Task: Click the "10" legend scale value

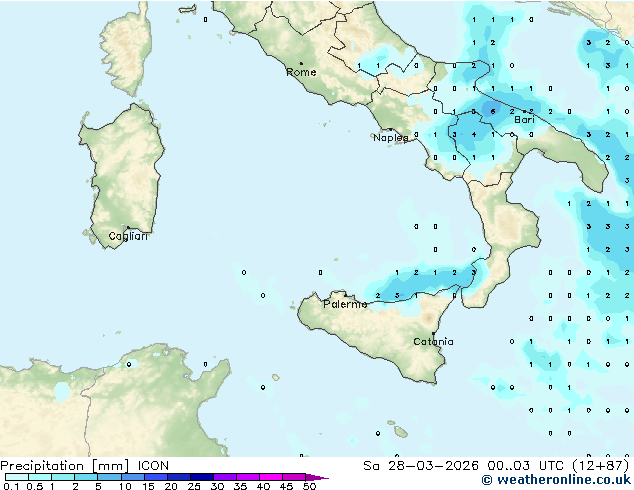Action: [x=125, y=486]
